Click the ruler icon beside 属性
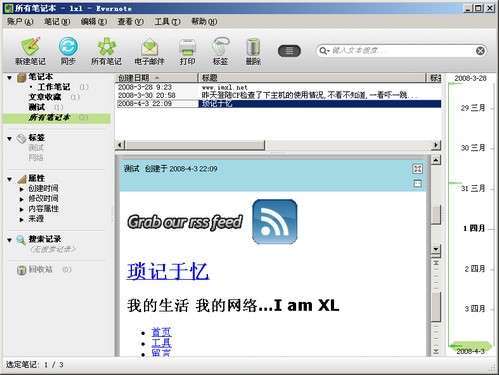499x375 pixels. click(x=22, y=179)
